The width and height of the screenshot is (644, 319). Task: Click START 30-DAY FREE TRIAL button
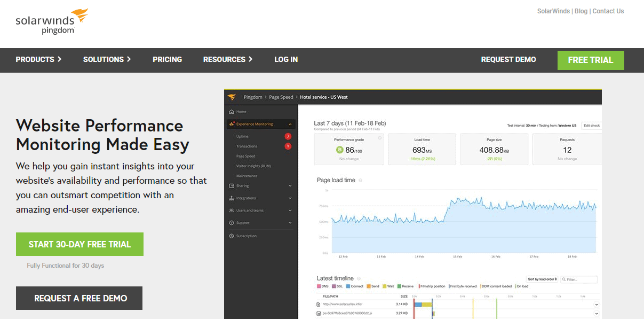pos(79,244)
